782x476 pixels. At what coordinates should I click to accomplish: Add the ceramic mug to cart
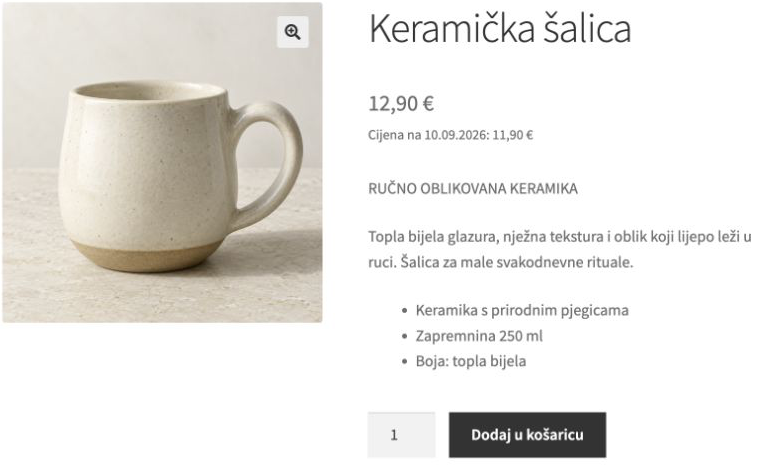(x=527, y=435)
